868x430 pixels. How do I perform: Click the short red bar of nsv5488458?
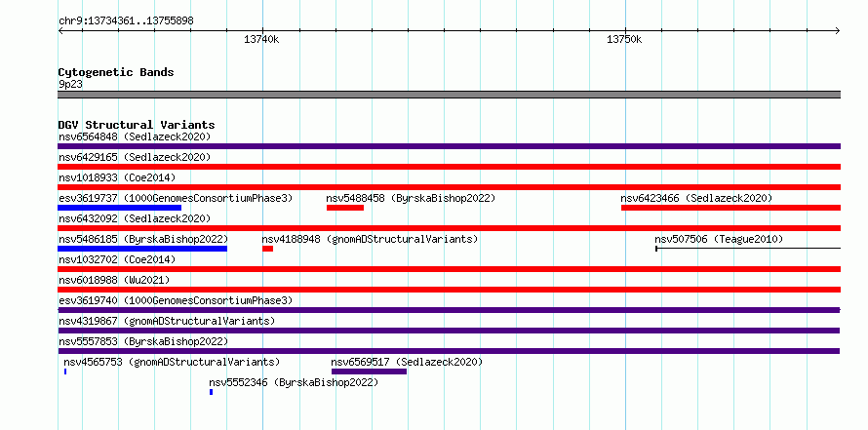pos(345,208)
